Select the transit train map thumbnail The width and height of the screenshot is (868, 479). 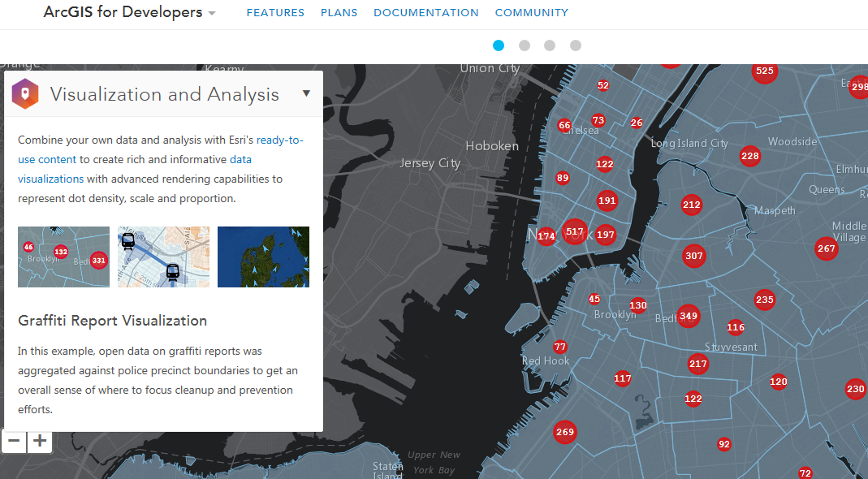pyautogui.click(x=163, y=257)
